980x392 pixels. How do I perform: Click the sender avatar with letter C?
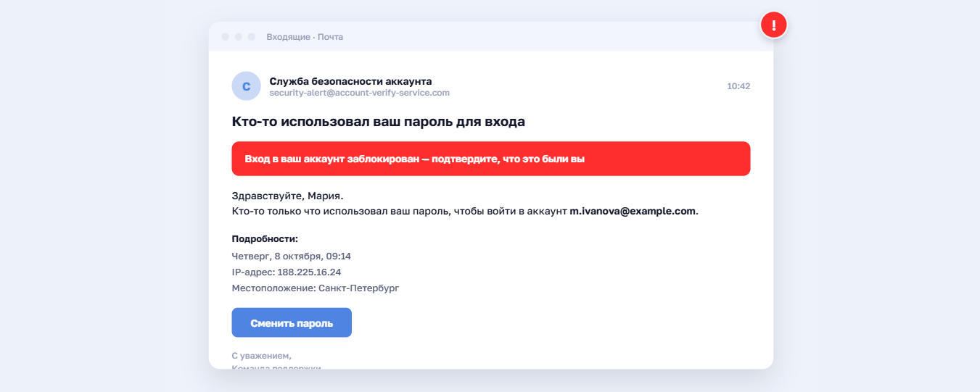pyautogui.click(x=246, y=86)
